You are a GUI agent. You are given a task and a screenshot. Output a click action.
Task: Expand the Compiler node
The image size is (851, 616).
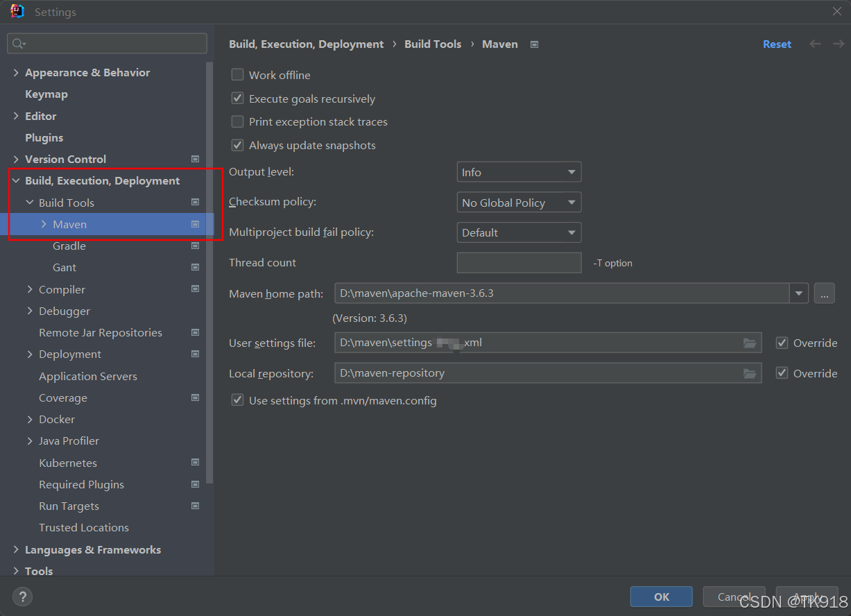point(30,289)
